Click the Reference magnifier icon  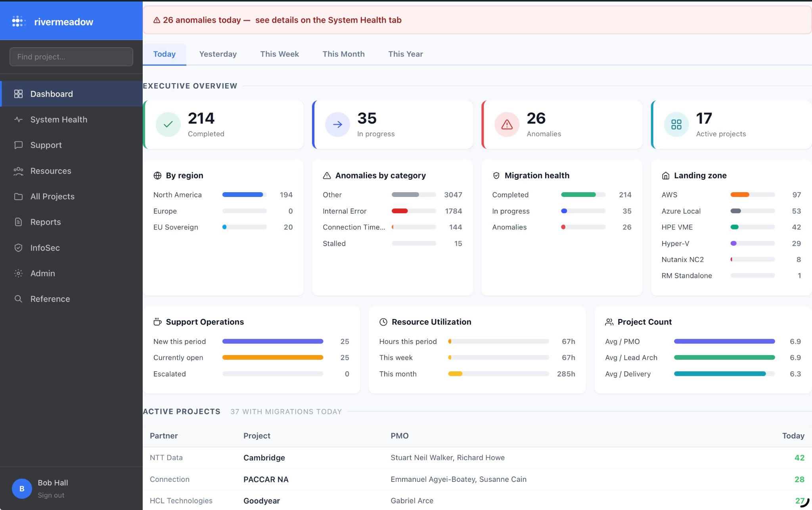18,299
